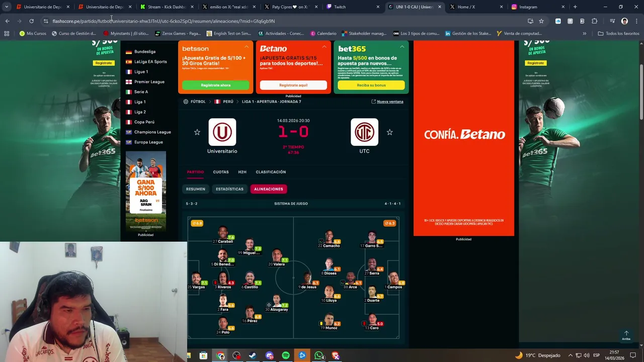Reload the page
Viewport: 644px width, 362px height.
point(31,21)
